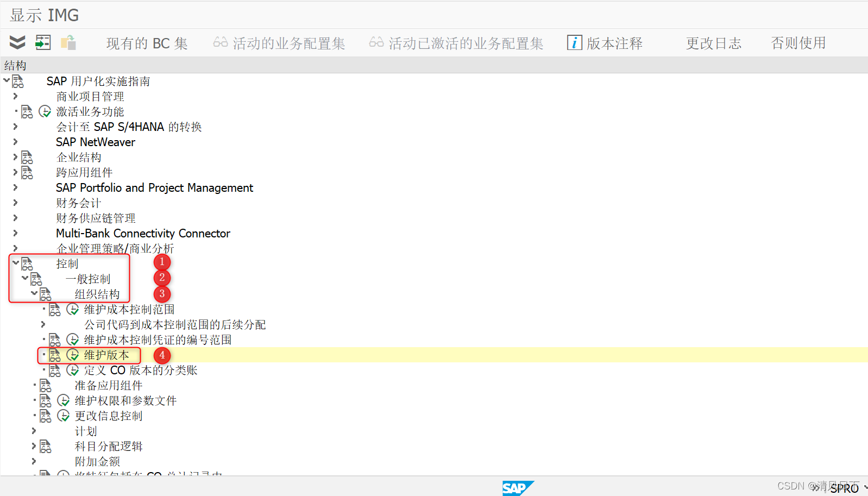Open documentation icon for 维护版本
868x496 pixels.
click(55, 355)
